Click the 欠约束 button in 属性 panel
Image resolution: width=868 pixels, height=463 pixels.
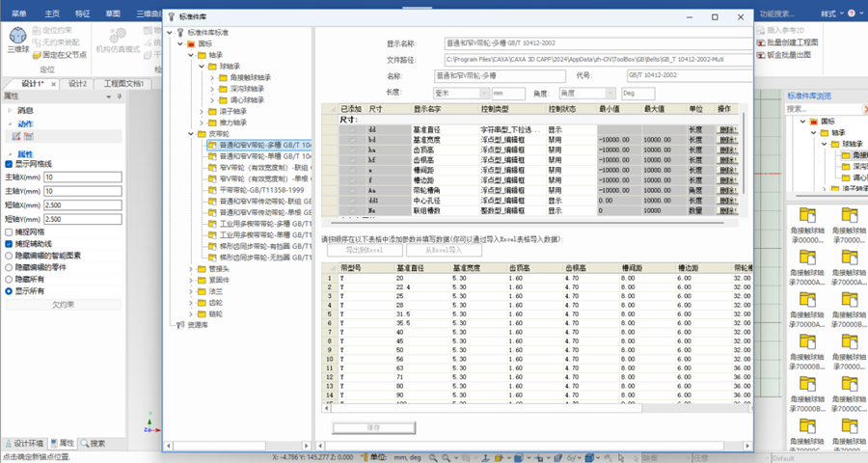(x=63, y=305)
